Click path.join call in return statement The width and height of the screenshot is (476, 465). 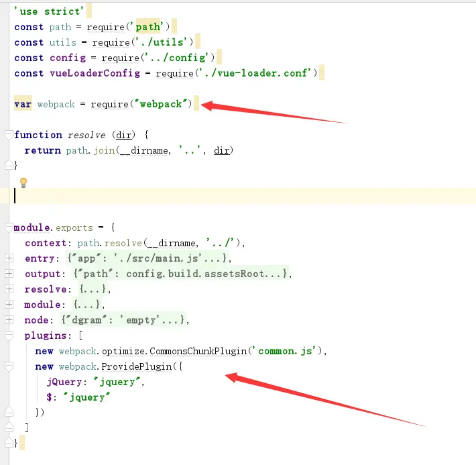pyautogui.click(x=91, y=150)
